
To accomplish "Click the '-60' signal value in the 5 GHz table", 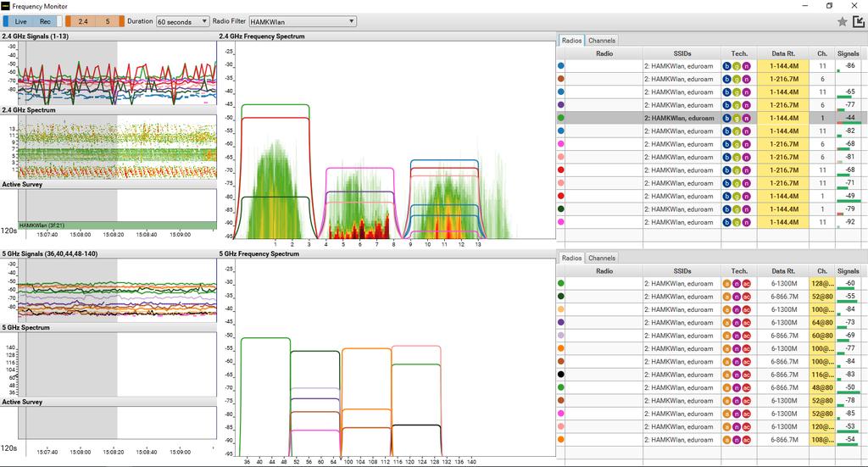I will pyautogui.click(x=849, y=283).
